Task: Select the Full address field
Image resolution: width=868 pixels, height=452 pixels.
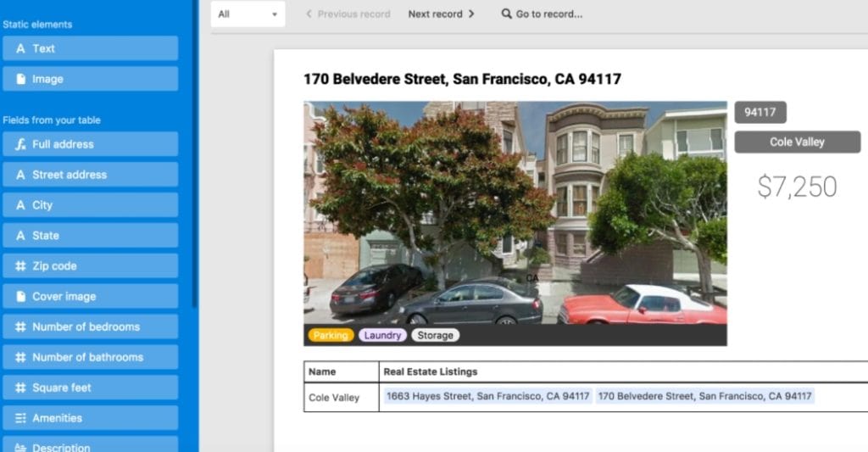Action: [x=90, y=144]
